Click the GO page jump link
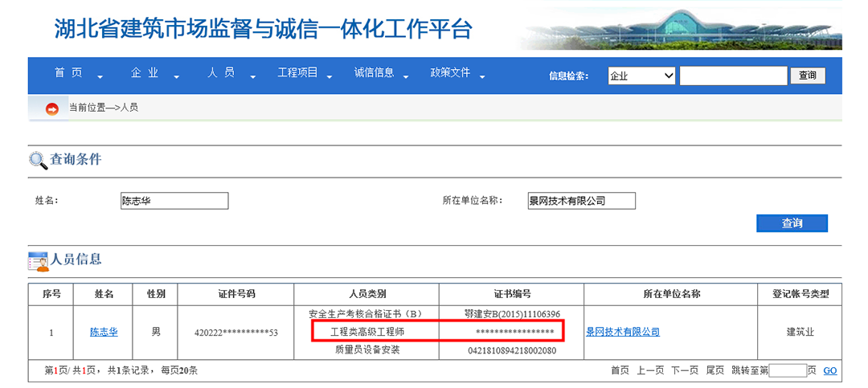The height and width of the screenshot is (388, 868). (830, 370)
